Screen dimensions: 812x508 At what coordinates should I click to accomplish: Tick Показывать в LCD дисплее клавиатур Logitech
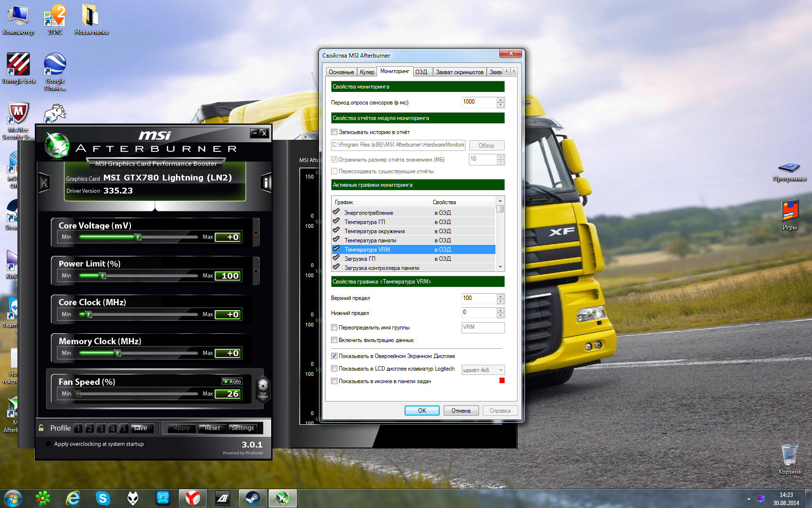(x=334, y=369)
